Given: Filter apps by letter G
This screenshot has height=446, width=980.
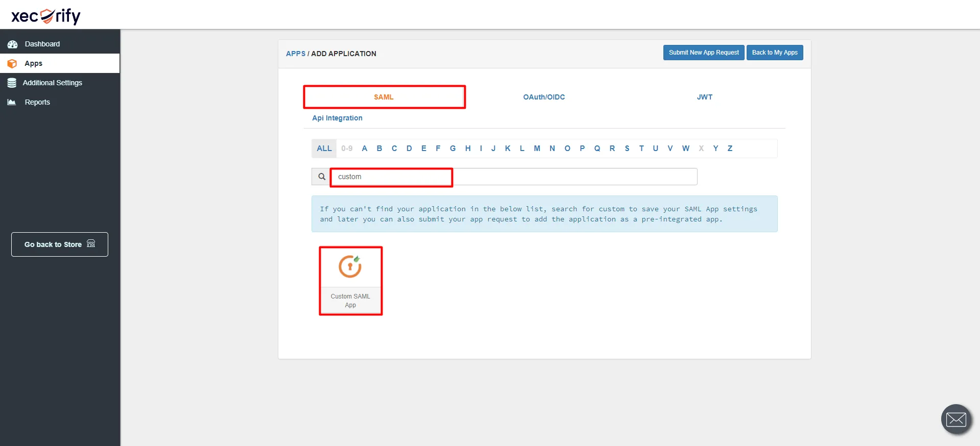Looking at the screenshot, I should 453,148.
